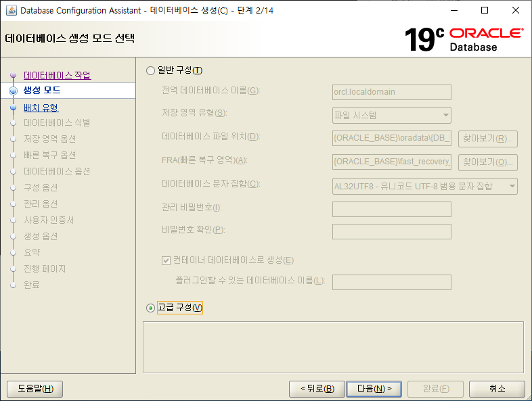Proceed with 다음(N) button
This screenshot has width=532, height=401.
click(374, 389)
